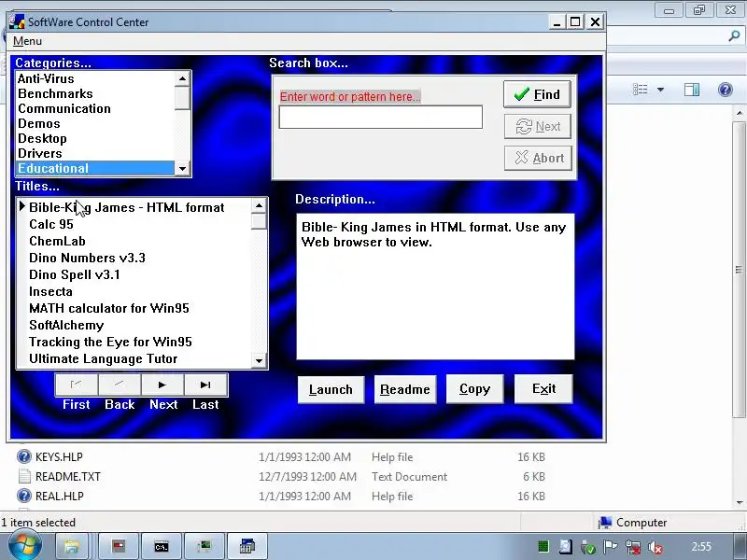Click inside the Description text box
This screenshot has height=560, width=747.
click(435, 287)
